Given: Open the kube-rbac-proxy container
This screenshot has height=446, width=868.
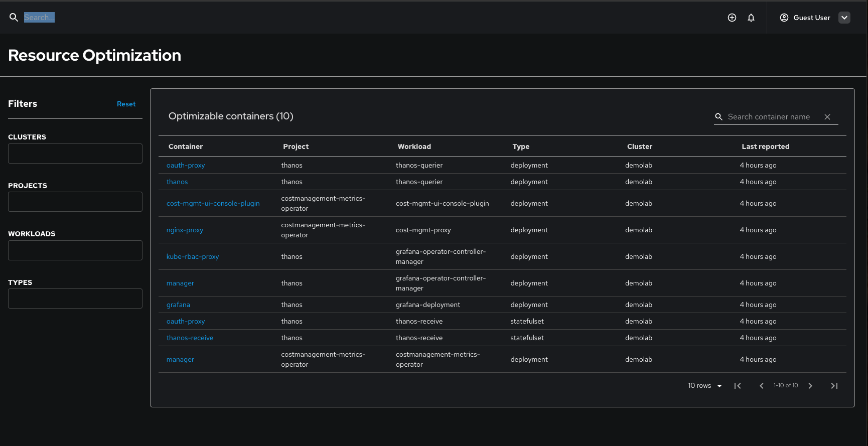Looking at the screenshot, I should point(193,256).
